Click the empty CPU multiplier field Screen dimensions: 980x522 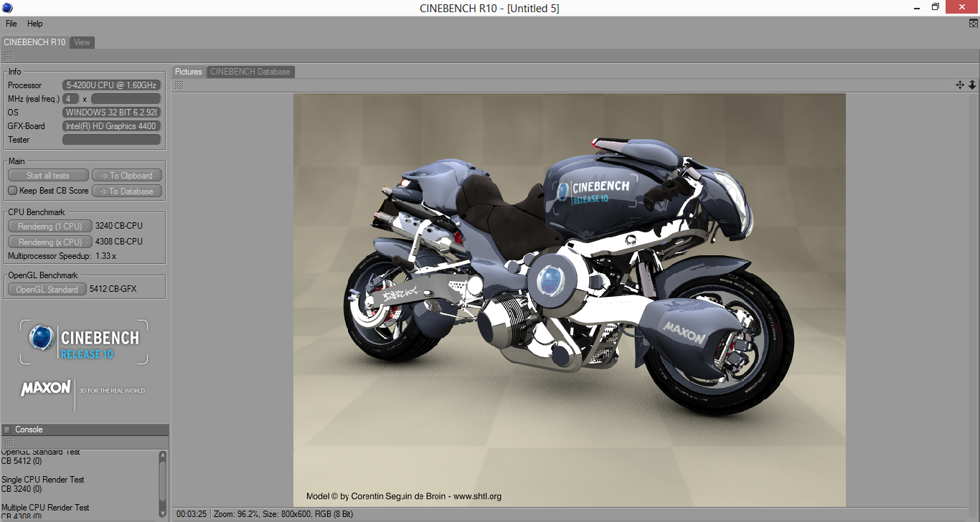click(x=126, y=99)
